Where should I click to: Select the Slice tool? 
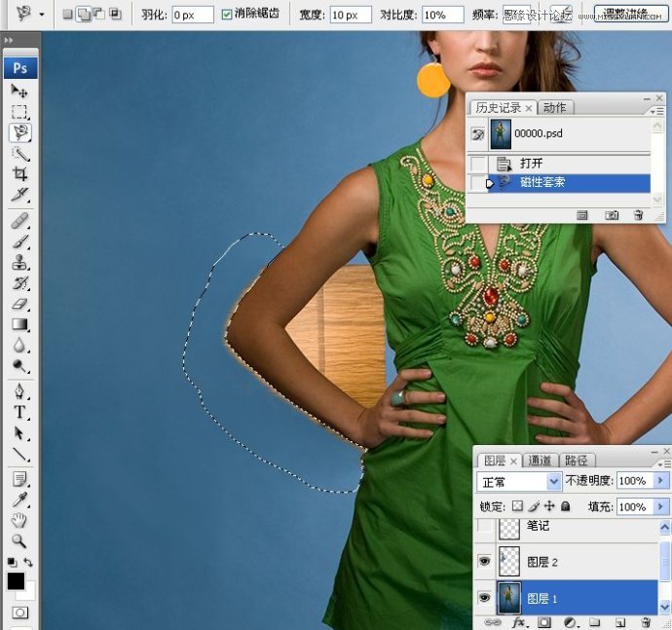pos(19,195)
